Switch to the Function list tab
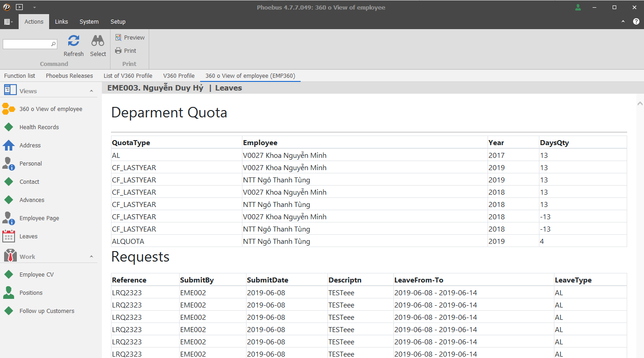The width and height of the screenshot is (644, 358). 20,76
